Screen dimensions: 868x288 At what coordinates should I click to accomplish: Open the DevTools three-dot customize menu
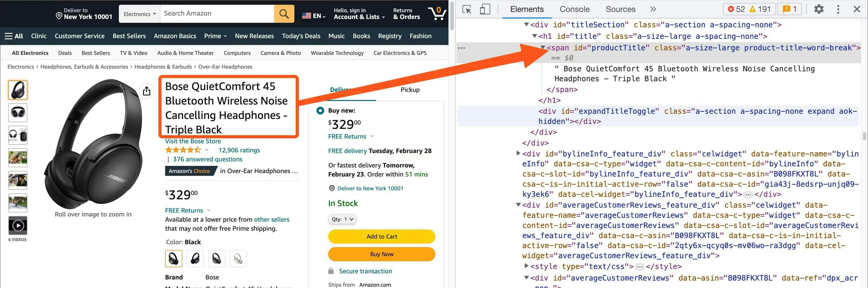point(838,9)
